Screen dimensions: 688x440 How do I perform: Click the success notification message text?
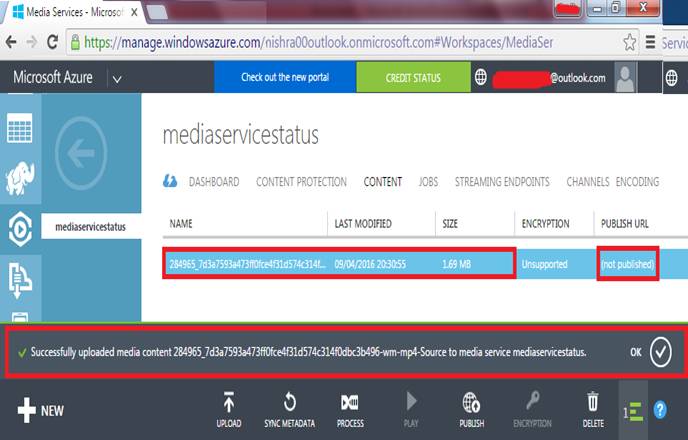308,352
